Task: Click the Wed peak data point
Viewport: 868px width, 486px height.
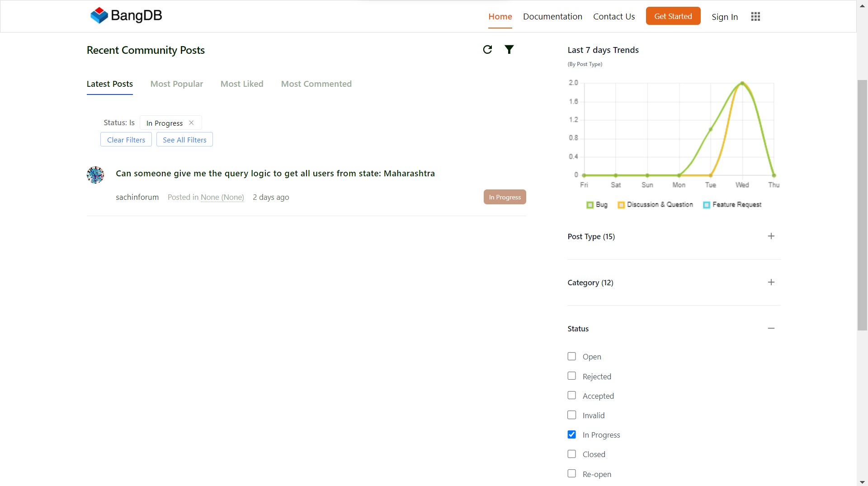Action: coord(742,83)
